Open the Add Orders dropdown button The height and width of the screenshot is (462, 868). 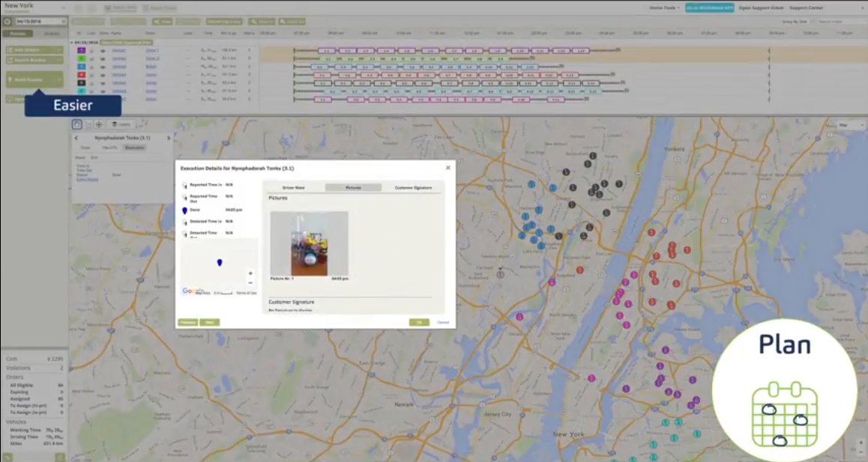click(x=34, y=50)
